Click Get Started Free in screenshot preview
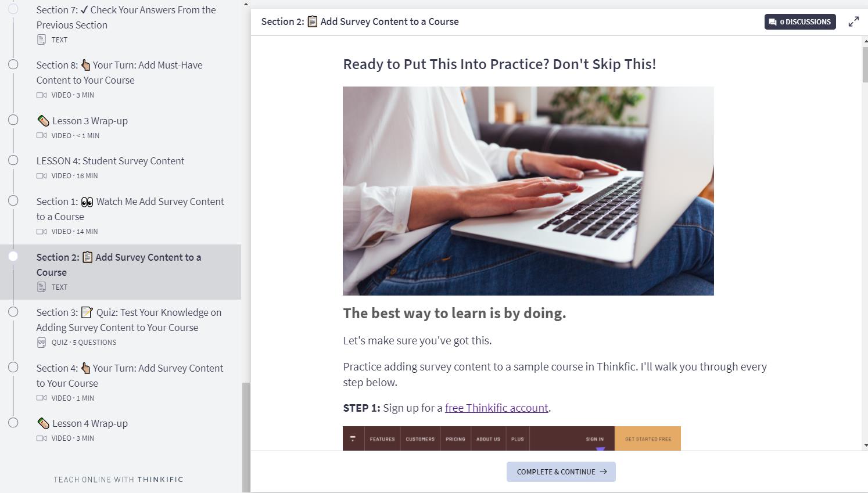Viewport: 868px width, 493px height. (648, 439)
